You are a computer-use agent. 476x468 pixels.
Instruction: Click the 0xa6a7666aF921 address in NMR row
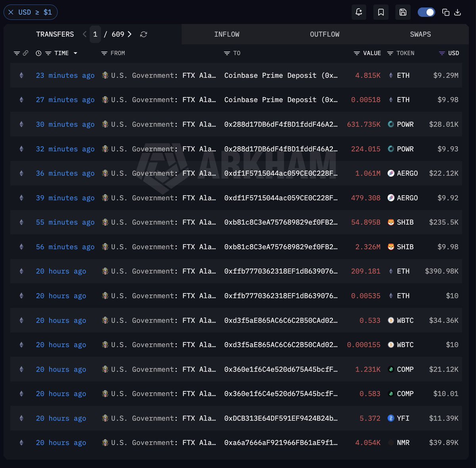point(281,443)
